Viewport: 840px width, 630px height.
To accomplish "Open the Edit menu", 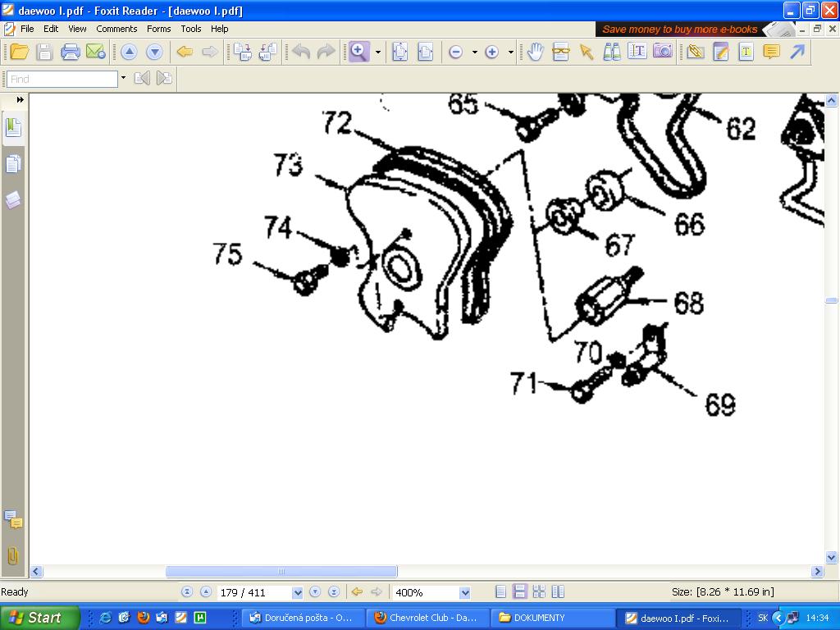I will (x=51, y=29).
